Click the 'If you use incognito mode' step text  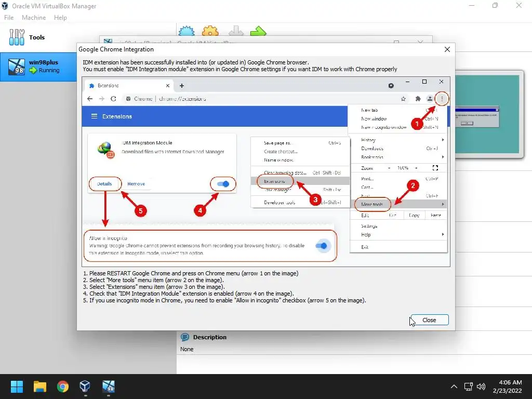(x=224, y=301)
